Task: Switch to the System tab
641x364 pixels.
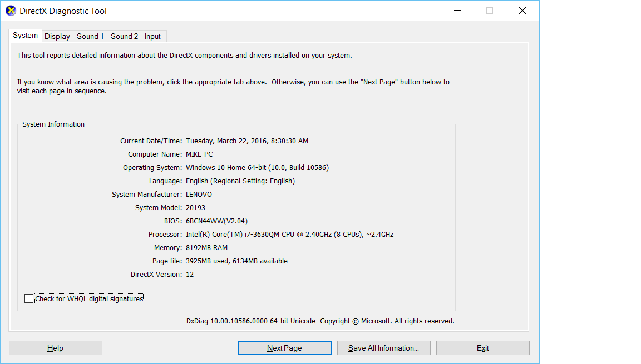Action: point(26,36)
